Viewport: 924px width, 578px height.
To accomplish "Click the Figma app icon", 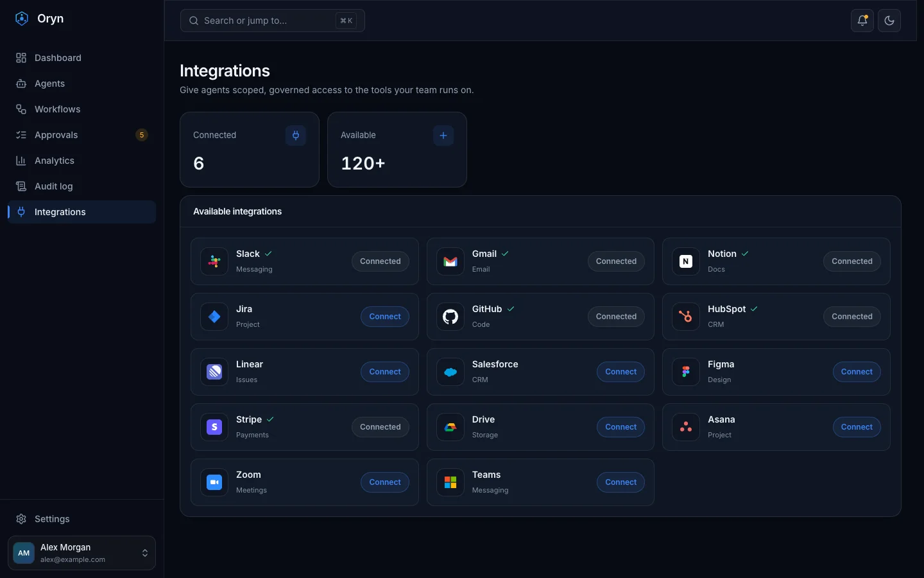I will (x=686, y=372).
